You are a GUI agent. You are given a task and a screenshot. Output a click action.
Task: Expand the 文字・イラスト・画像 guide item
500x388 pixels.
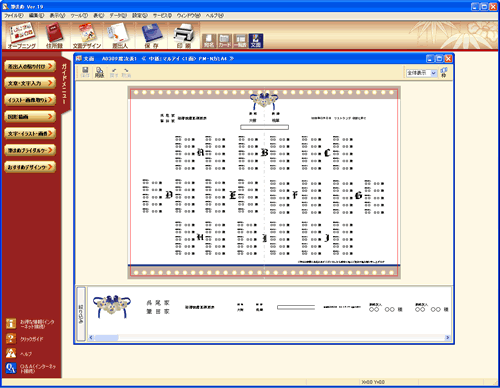click(30, 133)
